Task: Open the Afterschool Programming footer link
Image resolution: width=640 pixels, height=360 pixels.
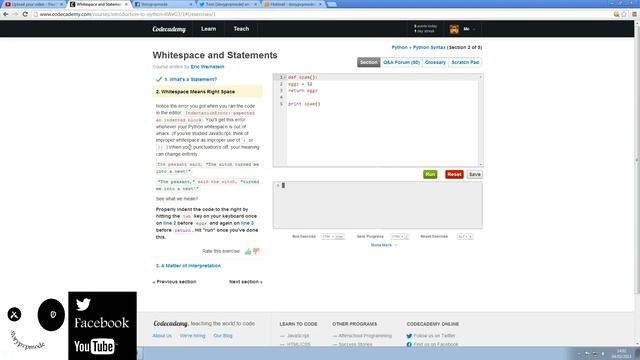Action: coord(365,336)
